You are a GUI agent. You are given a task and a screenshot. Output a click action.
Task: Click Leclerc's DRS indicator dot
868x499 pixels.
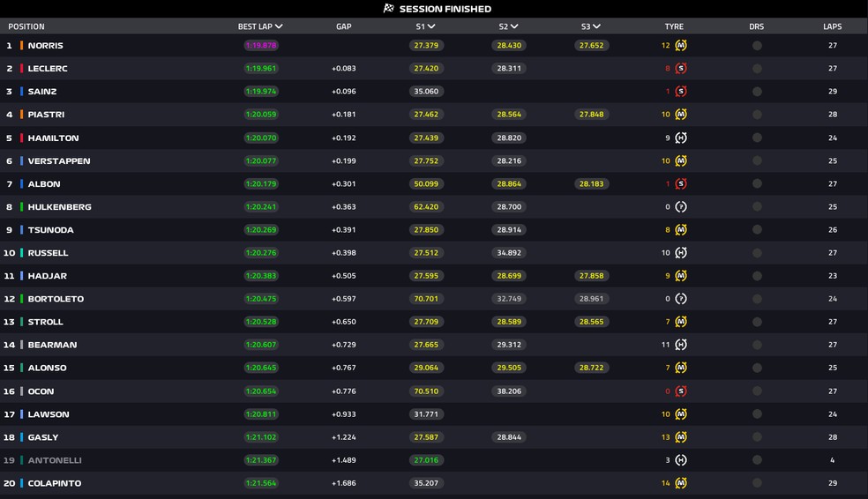tap(757, 69)
